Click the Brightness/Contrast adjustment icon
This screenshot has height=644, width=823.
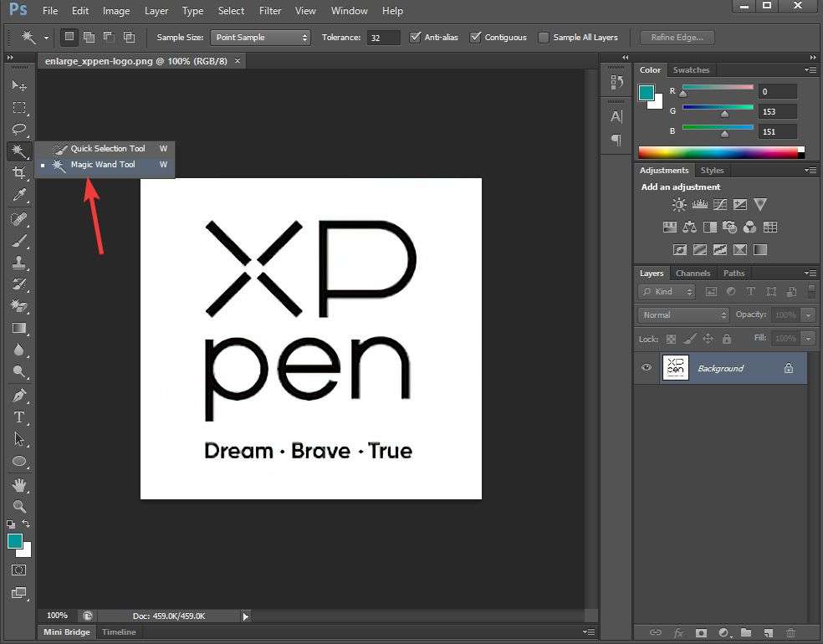click(x=678, y=205)
